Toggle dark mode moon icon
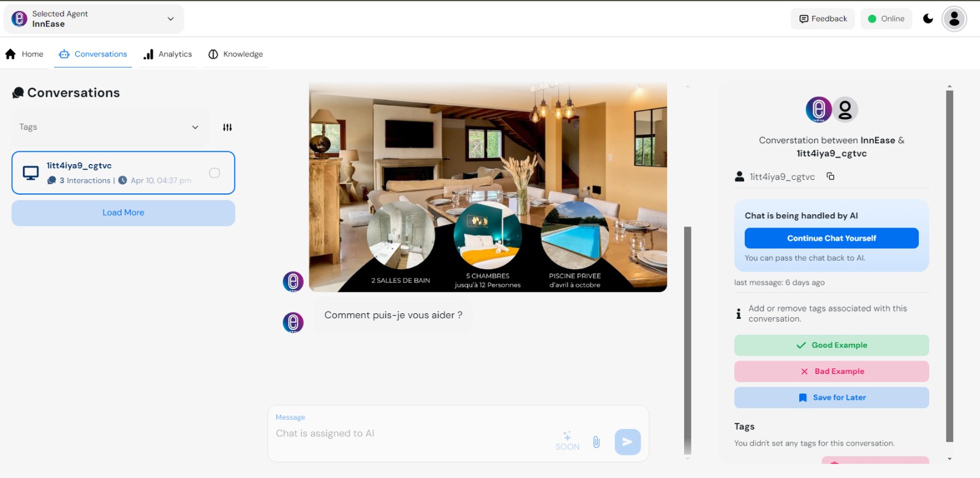Image resolution: width=980 pixels, height=478 pixels. pyautogui.click(x=928, y=19)
